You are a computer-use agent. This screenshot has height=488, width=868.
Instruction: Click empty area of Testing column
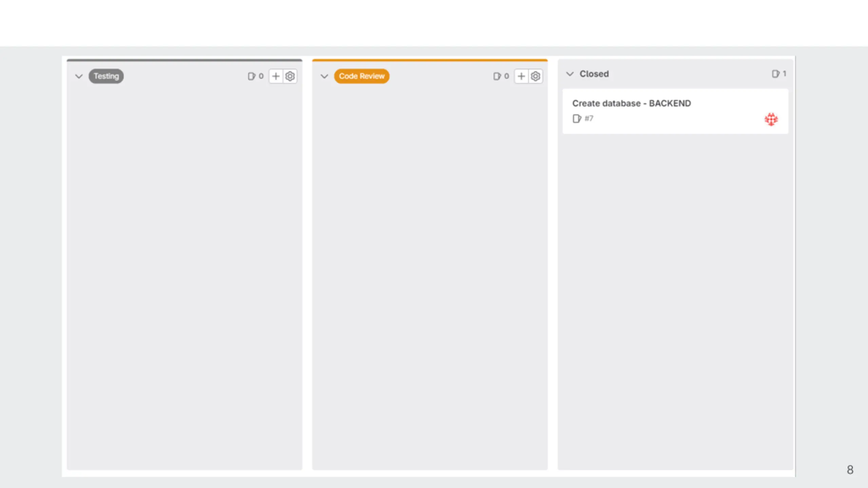click(184, 271)
